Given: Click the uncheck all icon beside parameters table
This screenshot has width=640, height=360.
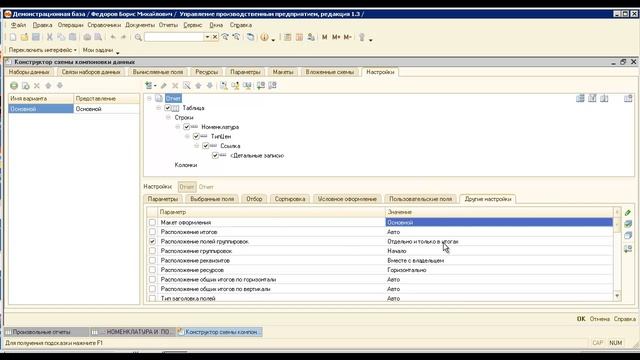Looking at the screenshot, I should click(628, 236).
